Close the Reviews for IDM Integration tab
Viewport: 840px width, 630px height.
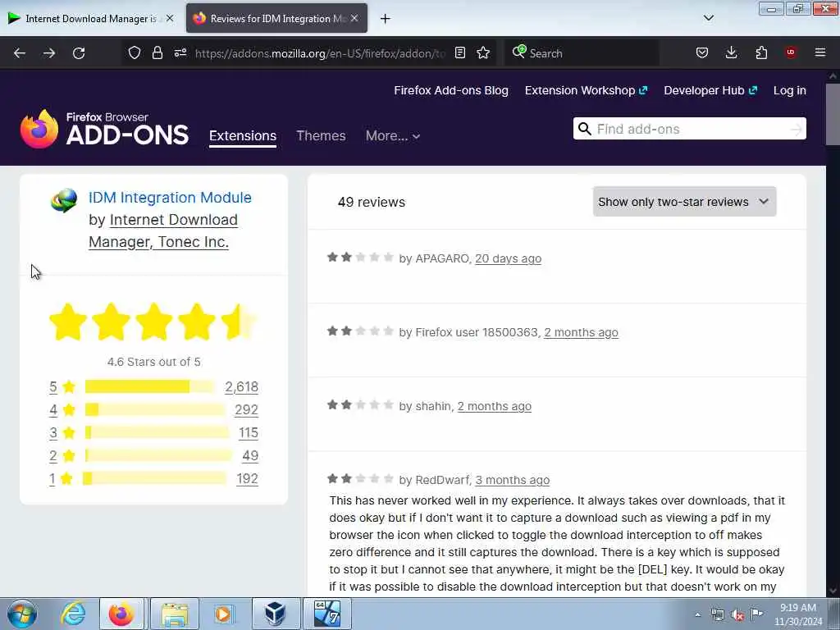coord(354,18)
